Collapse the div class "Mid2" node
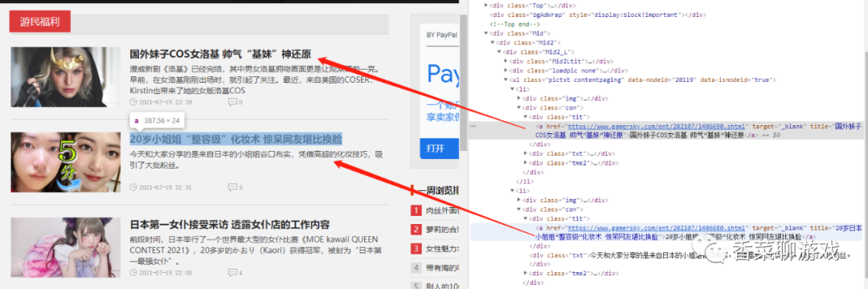 click(x=493, y=43)
